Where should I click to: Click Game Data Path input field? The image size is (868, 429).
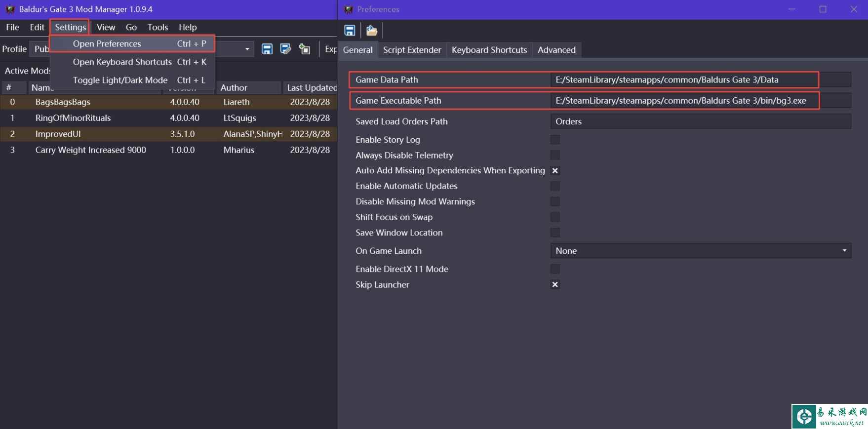[x=701, y=79]
